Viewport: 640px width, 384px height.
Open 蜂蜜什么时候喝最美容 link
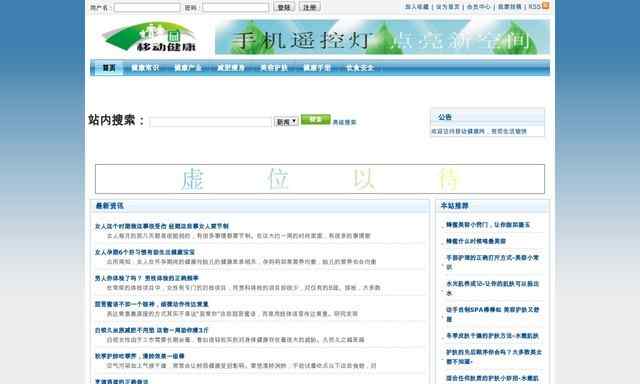pos(476,241)
